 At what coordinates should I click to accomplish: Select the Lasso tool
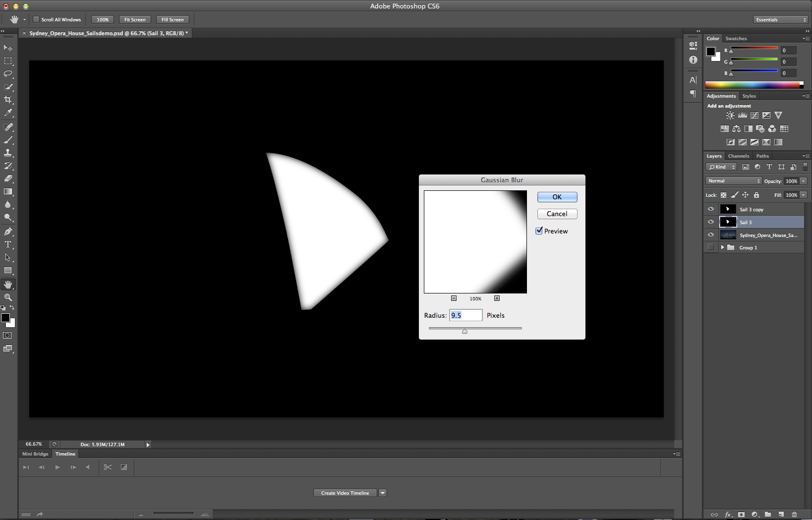[8, 74]
